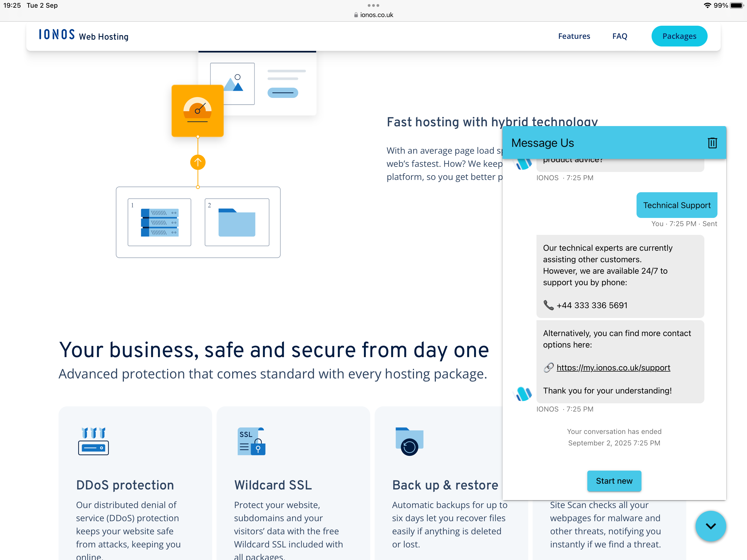The image size is (747, 560).
Task: Open the my.ionos.co.uk/support link
Action: point(613,367)
